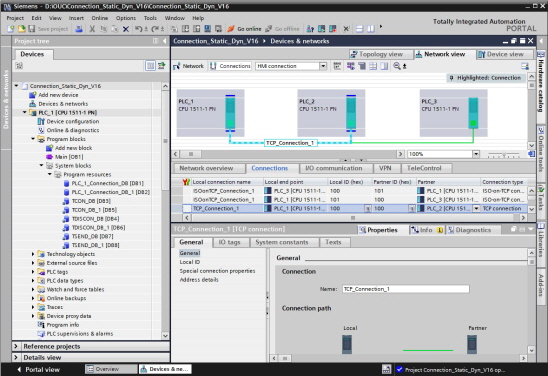548x376 pixels.
Task: Expand the Reference projects panel
Action: [x=16, y=346]
